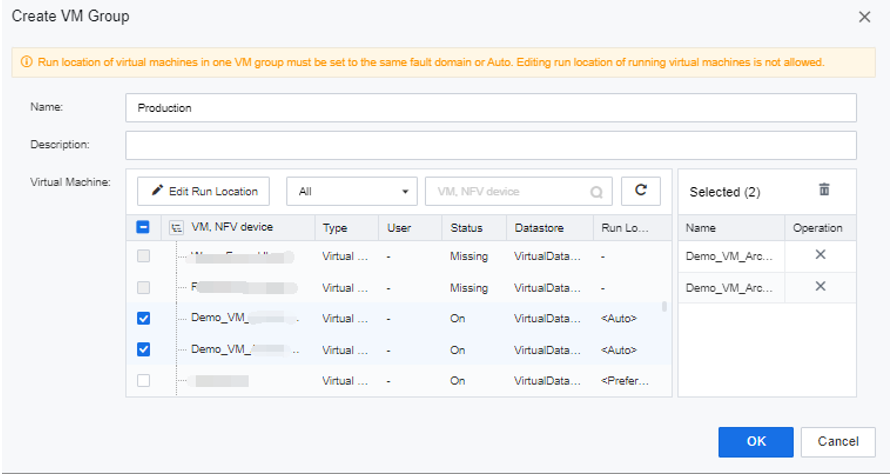Click the VM list vertical scrollbar thumb

(x=664, y=307)
